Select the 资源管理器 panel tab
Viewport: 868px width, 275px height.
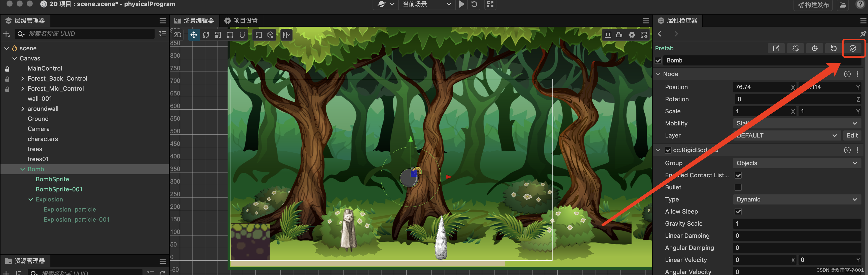click(x=25, y=261)
